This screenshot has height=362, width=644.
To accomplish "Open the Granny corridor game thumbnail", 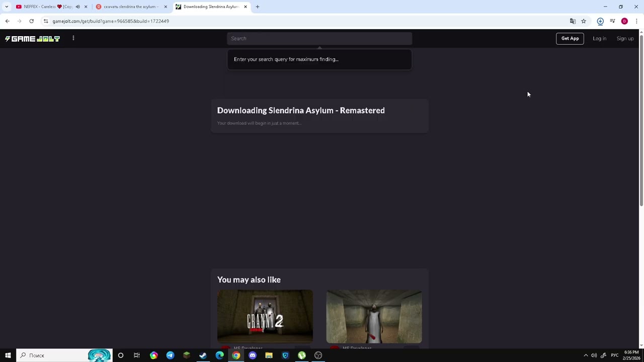I will (374, 316).
